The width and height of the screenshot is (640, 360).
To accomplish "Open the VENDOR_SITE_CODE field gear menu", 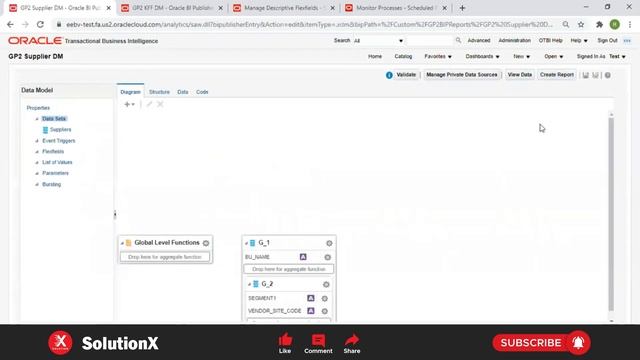I will coord(324,311).
